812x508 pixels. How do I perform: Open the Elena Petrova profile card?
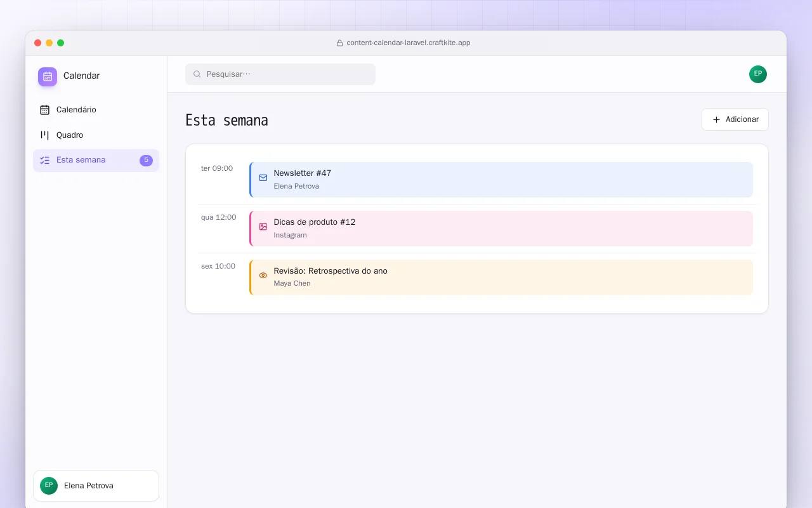(96, 486)
